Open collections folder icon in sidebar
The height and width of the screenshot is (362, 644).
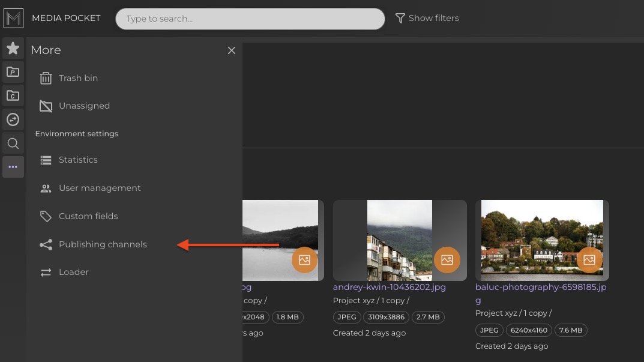click(13, 95)
